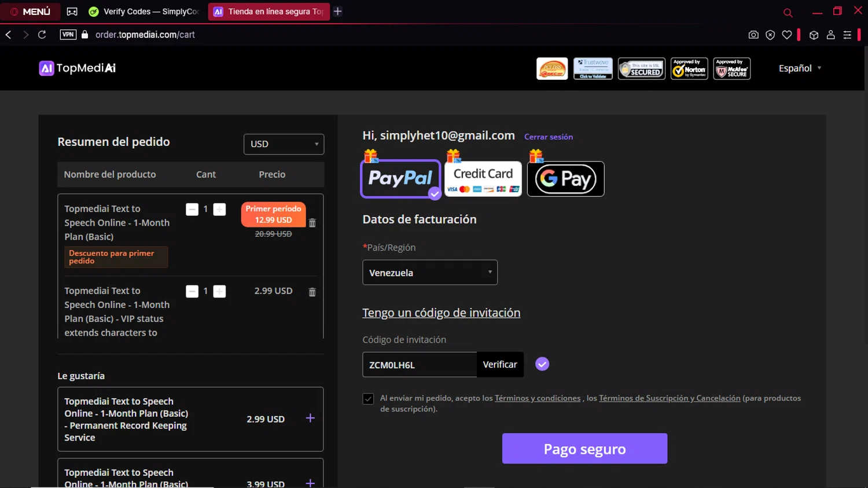Decrease quantity of VIP status item

pyautogui.click(x=192, y=292)
